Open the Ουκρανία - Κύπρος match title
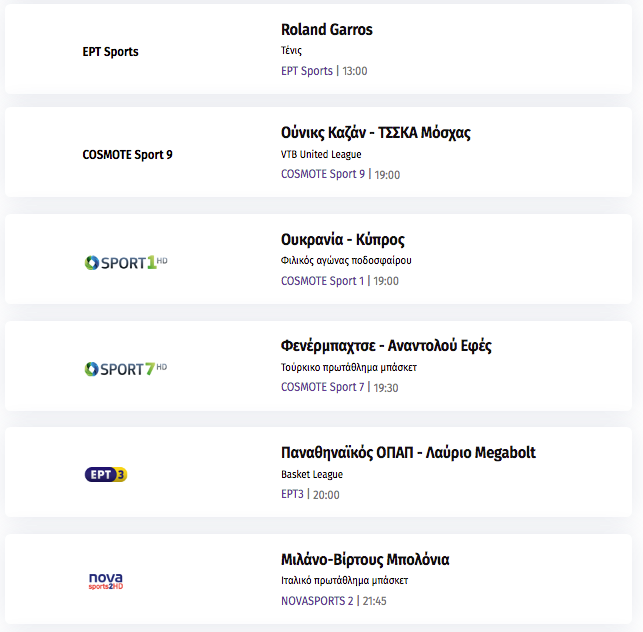This screenshot has height=632, width=643. pos(343,240)
